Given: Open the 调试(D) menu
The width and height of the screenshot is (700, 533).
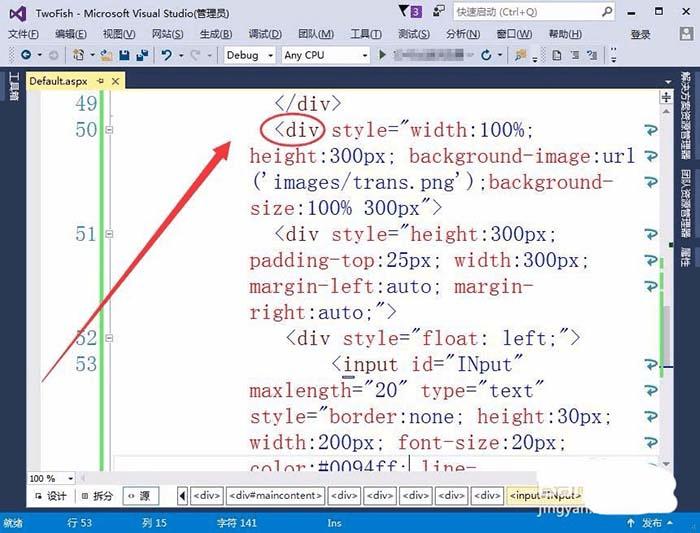Looking at the screenshot, I should pyautogui.click(x=265, y=34).
